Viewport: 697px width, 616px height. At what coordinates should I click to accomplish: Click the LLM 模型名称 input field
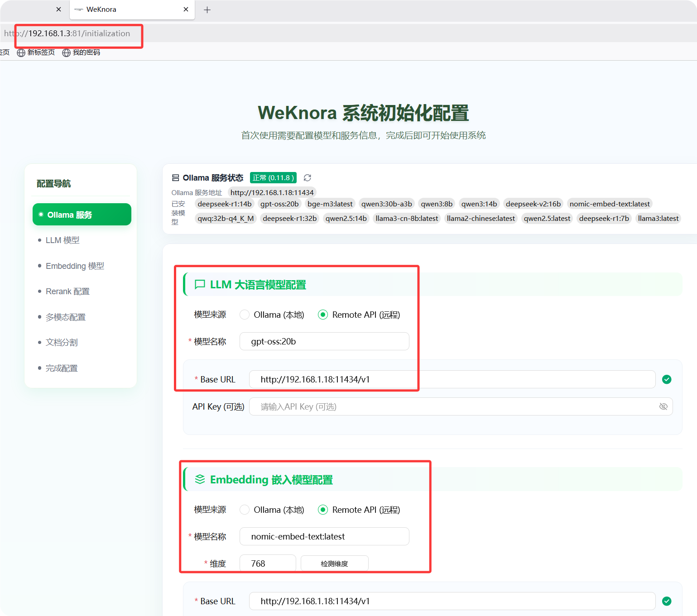(x=324, y=341)
